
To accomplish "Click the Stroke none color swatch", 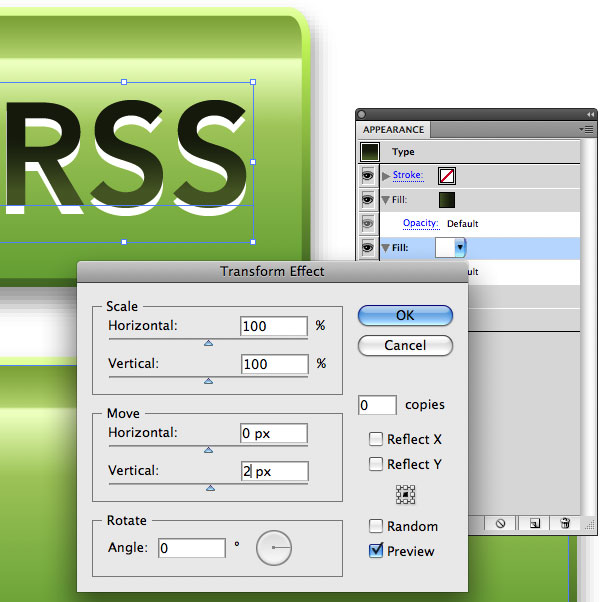I will click(x=447, y=176).
